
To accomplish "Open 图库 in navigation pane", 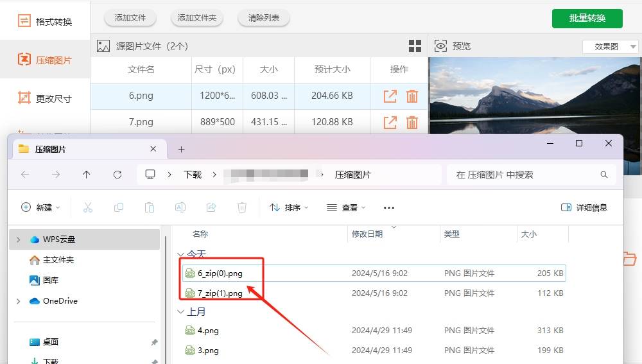I will [44, 280].
